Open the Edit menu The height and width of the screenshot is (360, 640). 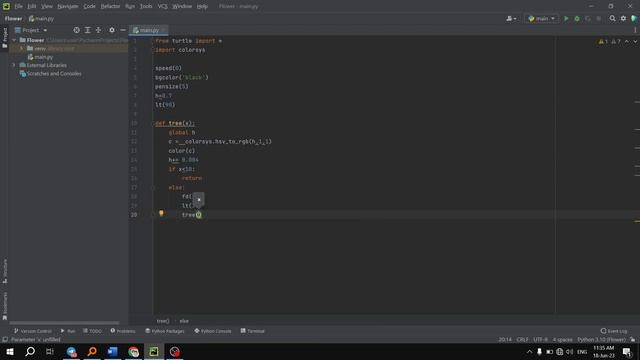click(32, 7)
